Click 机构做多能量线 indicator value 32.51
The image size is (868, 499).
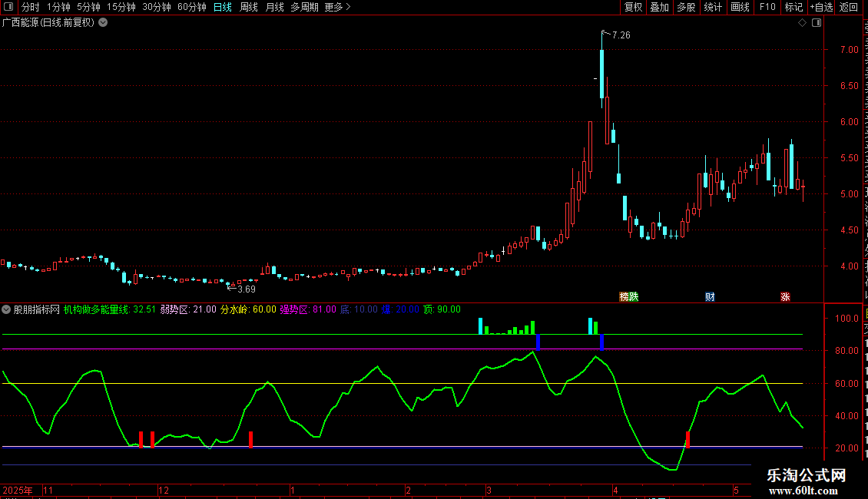(x=110, y=310)
